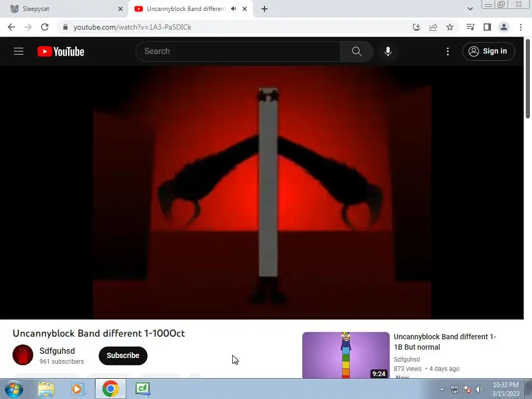Open Action Center flag icon
The width and height of the screenshot is (532, 399).
[467, 389]
